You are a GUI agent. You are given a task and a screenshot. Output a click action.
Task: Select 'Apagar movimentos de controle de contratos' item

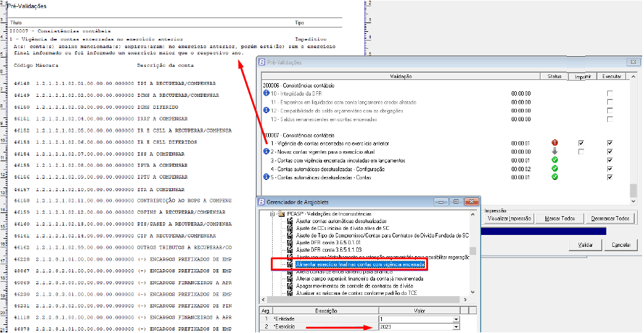[355, 286]
